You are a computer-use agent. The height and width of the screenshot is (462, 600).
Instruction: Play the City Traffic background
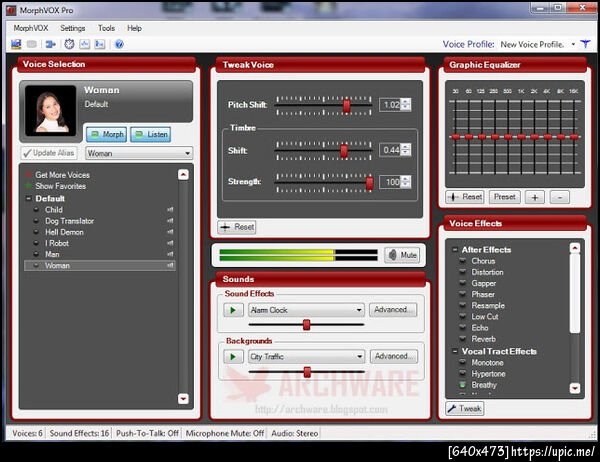(233, 357)
